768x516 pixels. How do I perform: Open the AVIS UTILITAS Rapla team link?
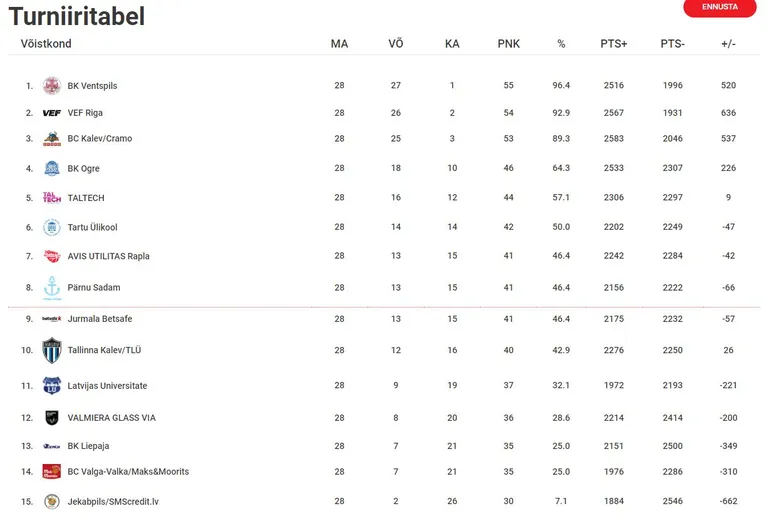108,256
